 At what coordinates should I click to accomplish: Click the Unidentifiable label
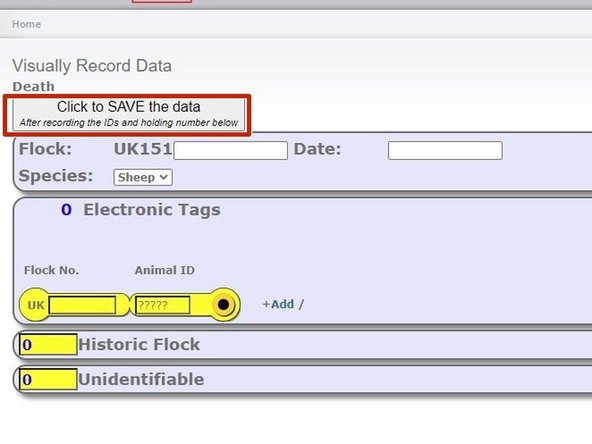click(x=141, y=379)
